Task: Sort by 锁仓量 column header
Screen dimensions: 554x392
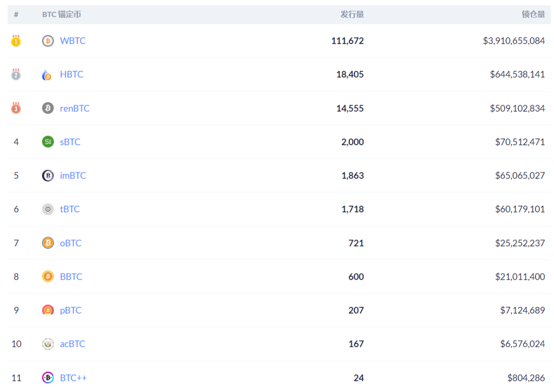Action: pos(533,14)
